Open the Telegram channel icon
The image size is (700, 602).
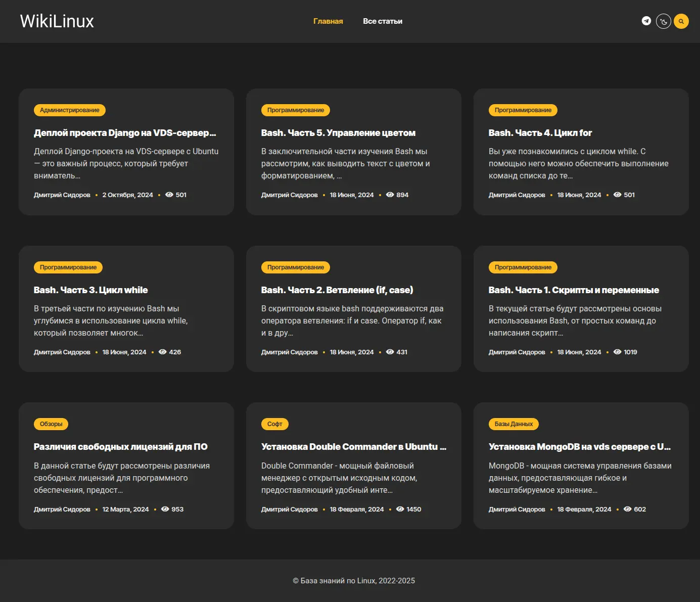646,21
